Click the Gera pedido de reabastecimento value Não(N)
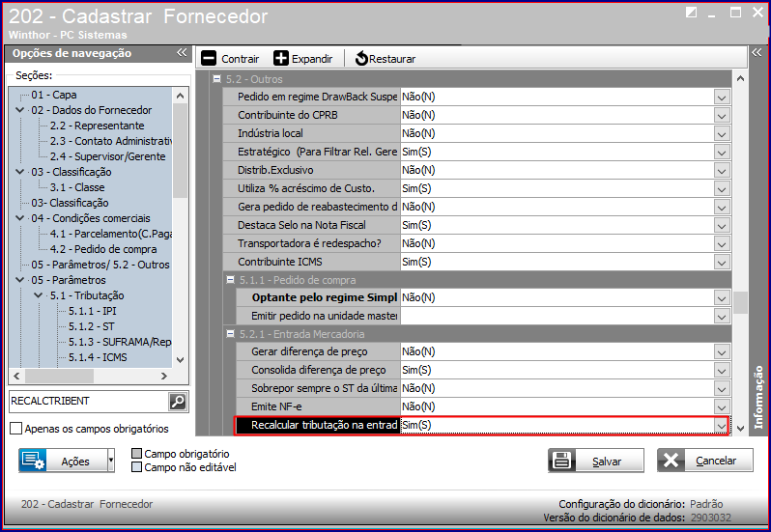The image size is (771, 532). (x=418, y=207)
